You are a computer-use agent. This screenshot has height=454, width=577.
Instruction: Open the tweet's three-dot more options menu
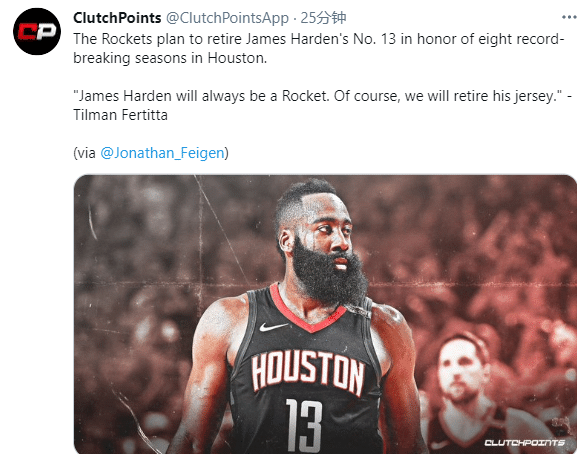[569, 18]
